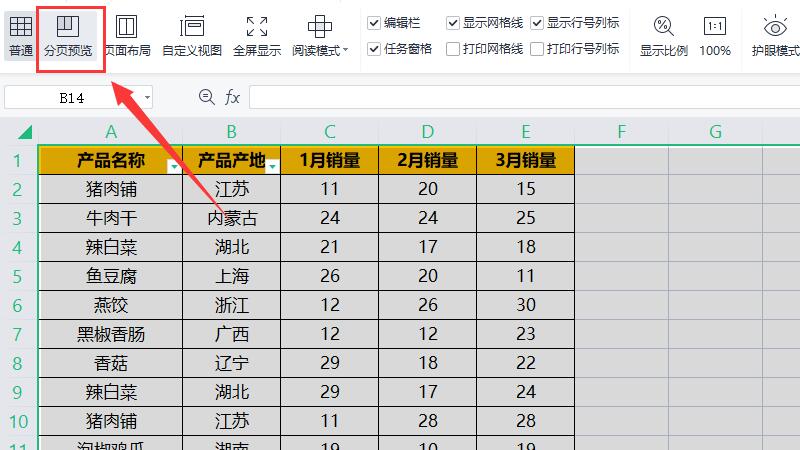Open Page Break Preview (分页预览)
The height and width of the screenshot is (450, 800).
click(x=69, y=35)
